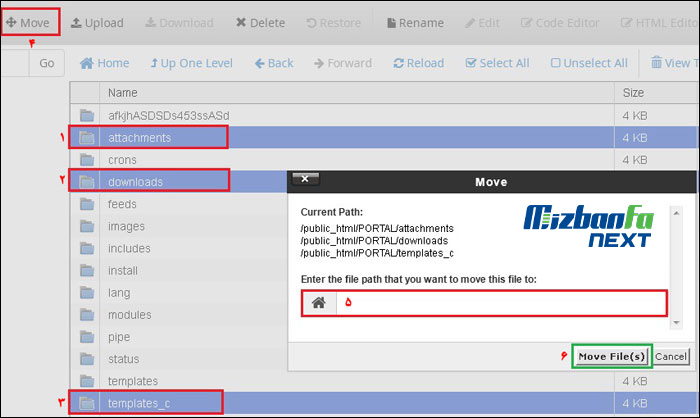Click the Move File(s) button

point(612,356)
